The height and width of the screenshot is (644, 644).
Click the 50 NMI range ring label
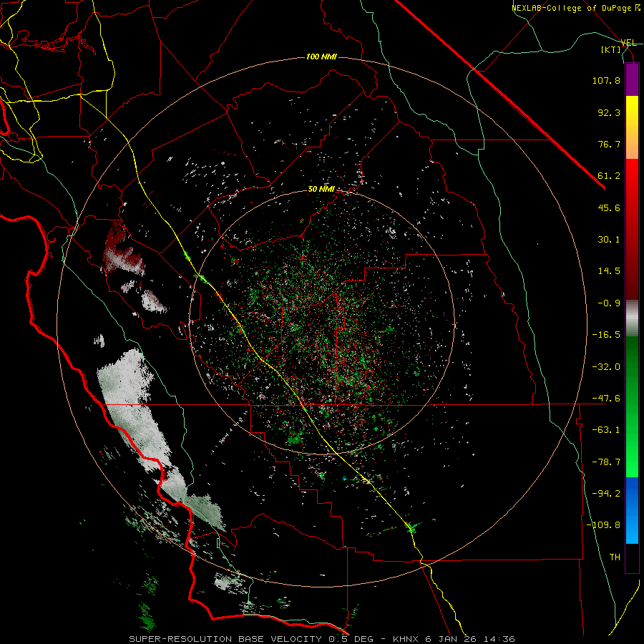(x=321, y=190)
